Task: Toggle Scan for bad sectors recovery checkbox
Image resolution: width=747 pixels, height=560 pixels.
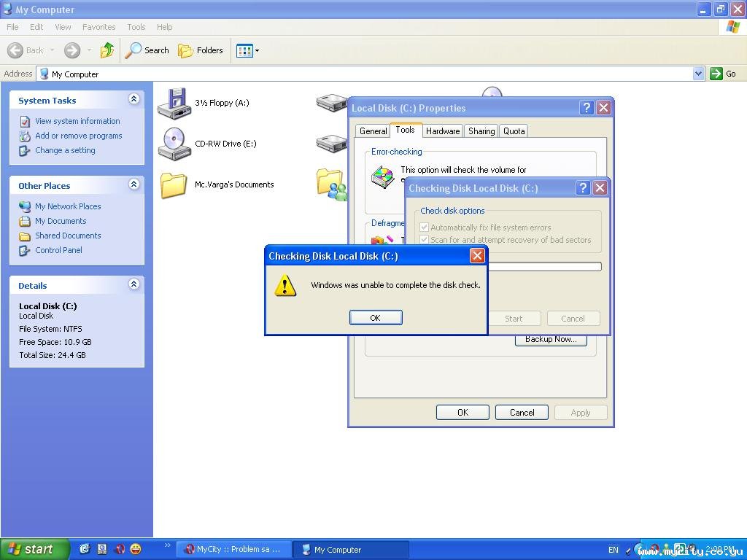Action: 424,239
